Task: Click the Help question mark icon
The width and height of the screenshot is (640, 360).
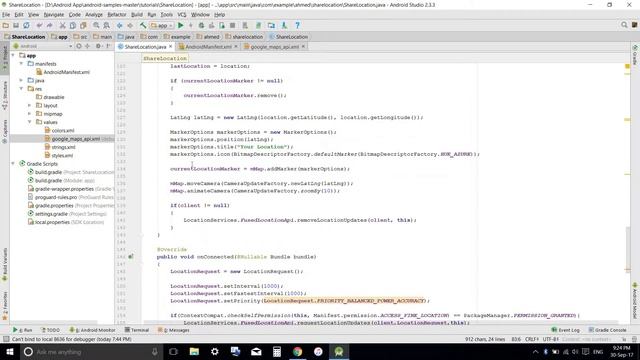Action: point(298,25)
